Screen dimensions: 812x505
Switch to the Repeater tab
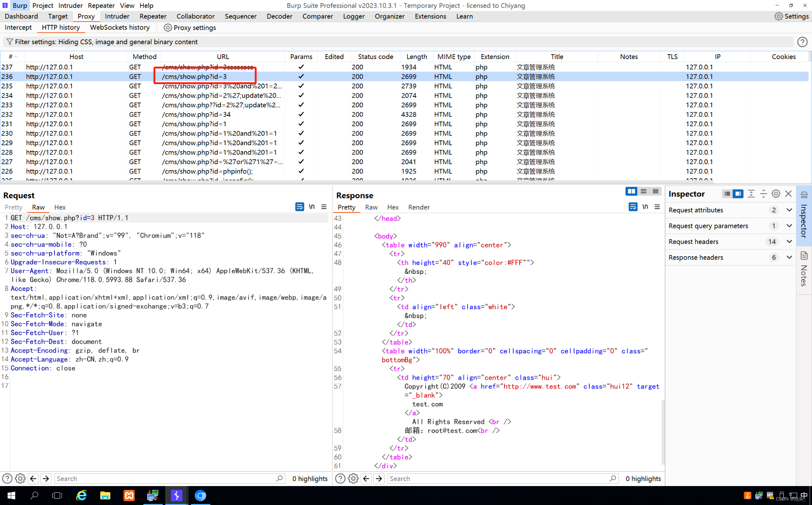pos(153,16)
